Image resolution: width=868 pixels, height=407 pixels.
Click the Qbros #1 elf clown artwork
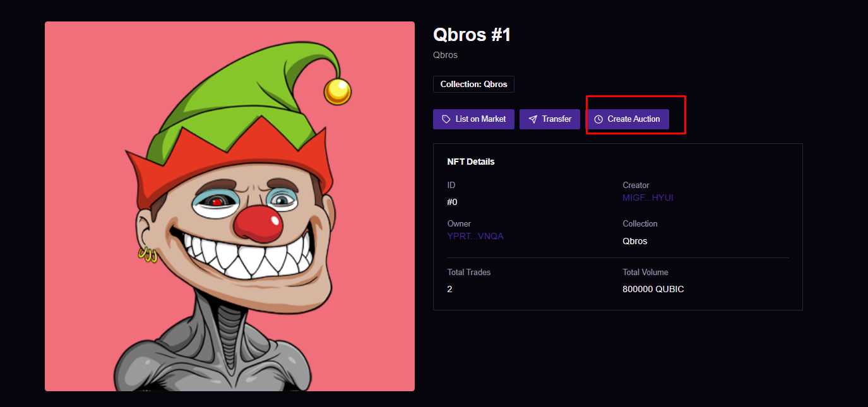click(230, 206)
